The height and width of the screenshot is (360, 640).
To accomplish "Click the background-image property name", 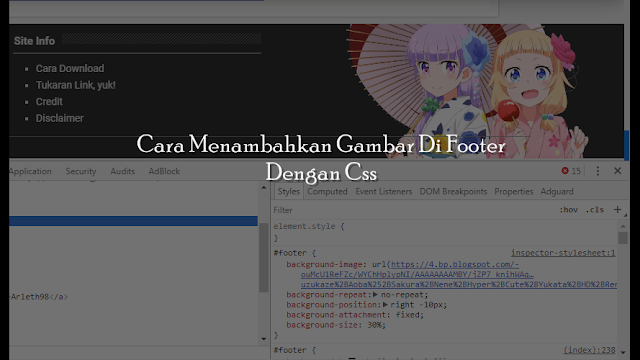I will (324, 264).
